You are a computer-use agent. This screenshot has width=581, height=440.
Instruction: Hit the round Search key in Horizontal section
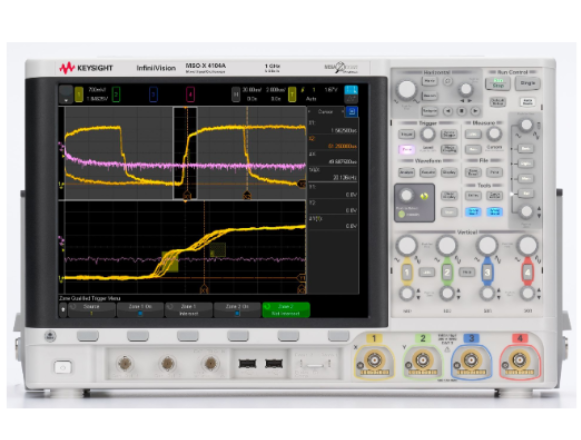448,82
